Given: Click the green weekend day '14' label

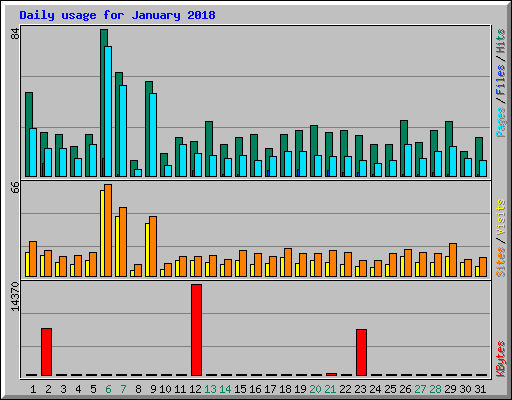Looking at the screenshot, I should tap(225, 389).
